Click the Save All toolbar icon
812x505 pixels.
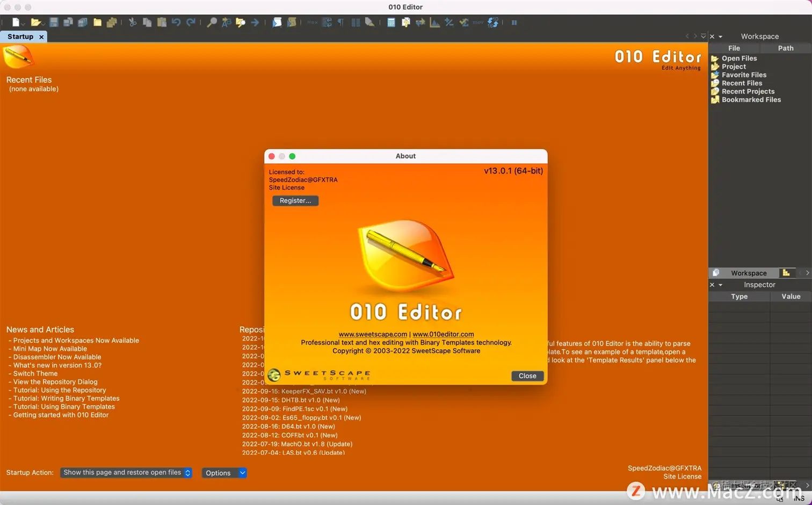click(x=83, y=23)
